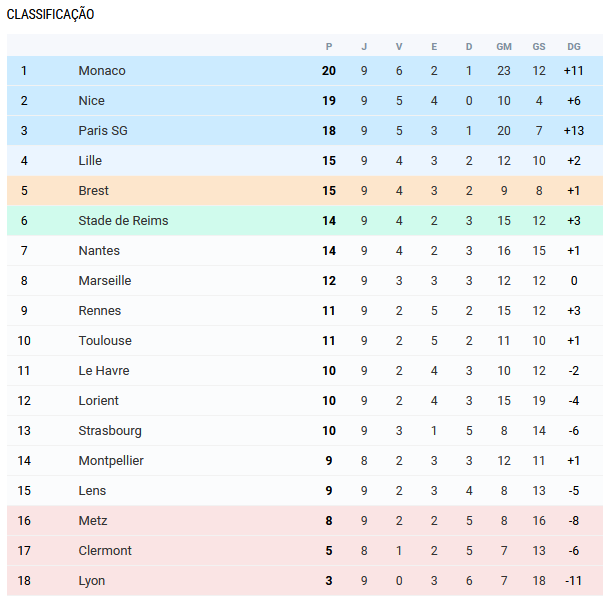Screen dimensions: 603x597
Task: Click the GM goals scored header
Action: point(504,47)
